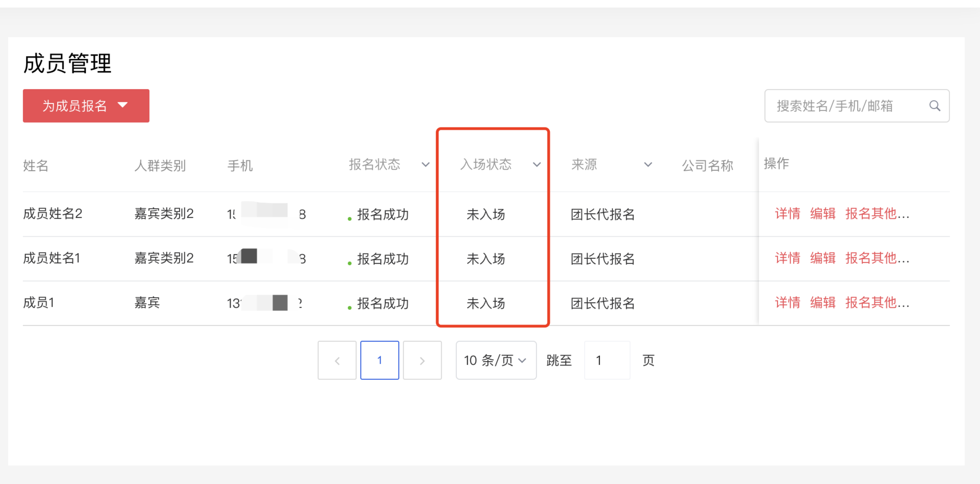Click 报名其他 for 成员姓名2
Image resolution: width=980 pixels, height=484 pixels.
877,214
